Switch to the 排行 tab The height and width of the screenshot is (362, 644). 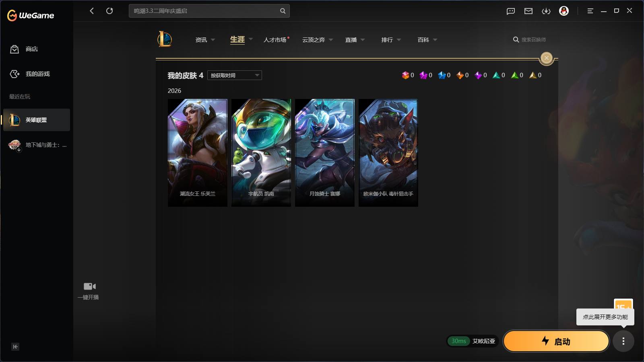click(387, 40)
